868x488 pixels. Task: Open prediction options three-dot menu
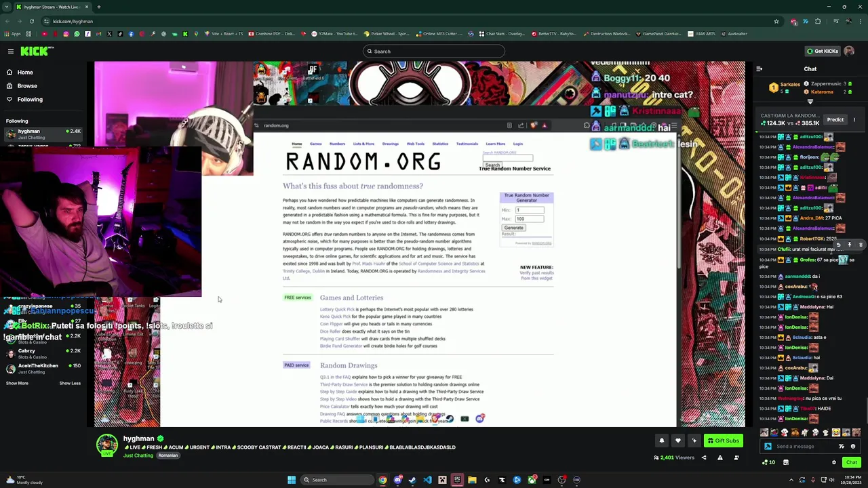(854, 120)
